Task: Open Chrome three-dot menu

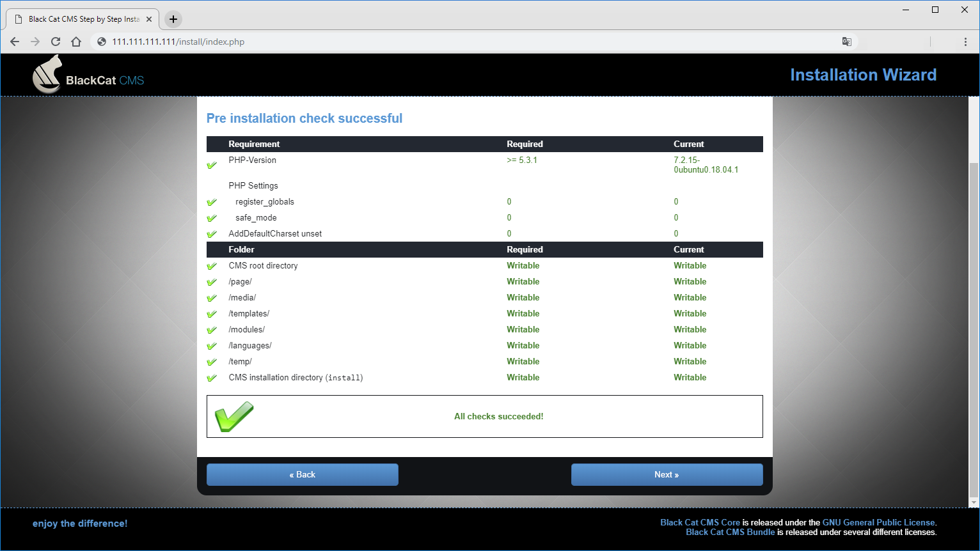Action: tap(965, 42)
